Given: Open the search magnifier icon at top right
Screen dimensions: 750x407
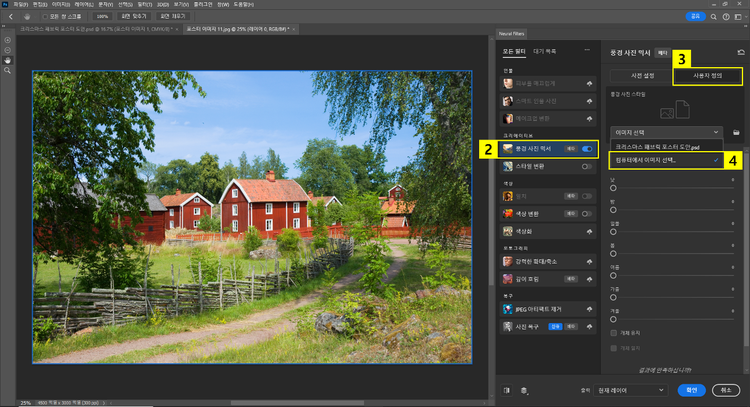Looking at the screenshot, I should click(713, 17).
